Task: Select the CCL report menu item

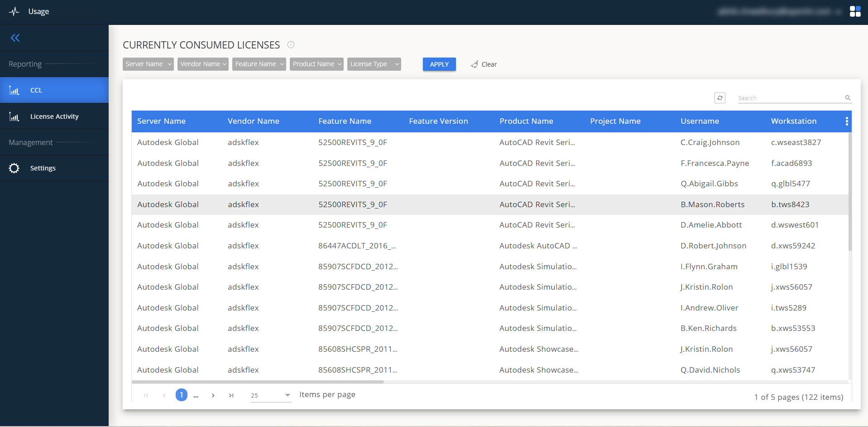Action: coord(36,90)
